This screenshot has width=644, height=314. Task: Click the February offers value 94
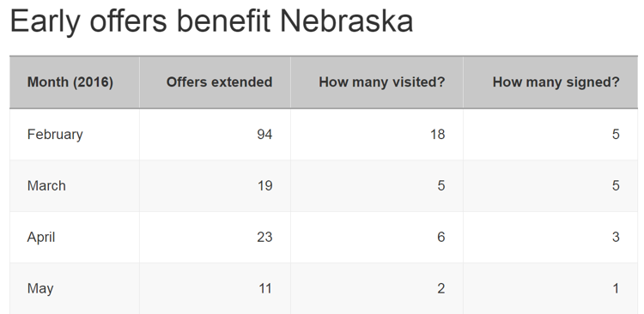pos(264,135)
